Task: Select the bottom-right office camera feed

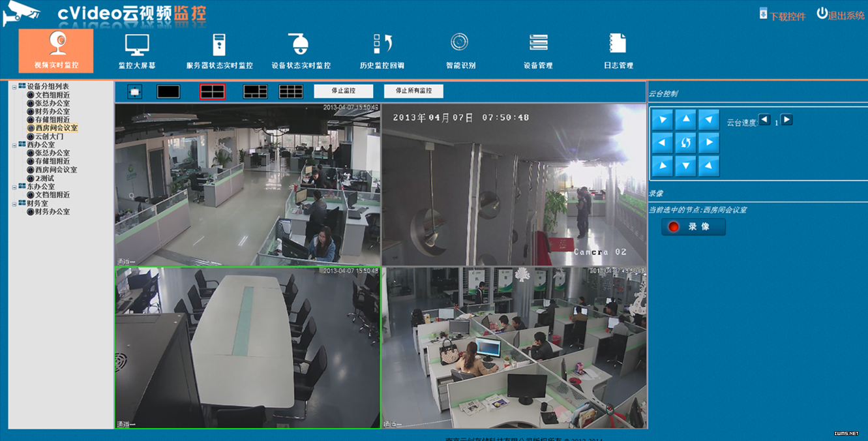Action: (x=515, y=347)
